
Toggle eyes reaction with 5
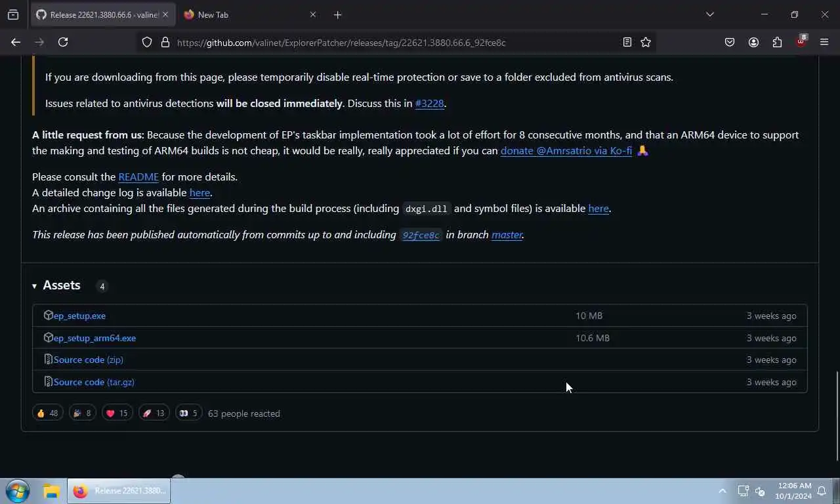[188, 413]
